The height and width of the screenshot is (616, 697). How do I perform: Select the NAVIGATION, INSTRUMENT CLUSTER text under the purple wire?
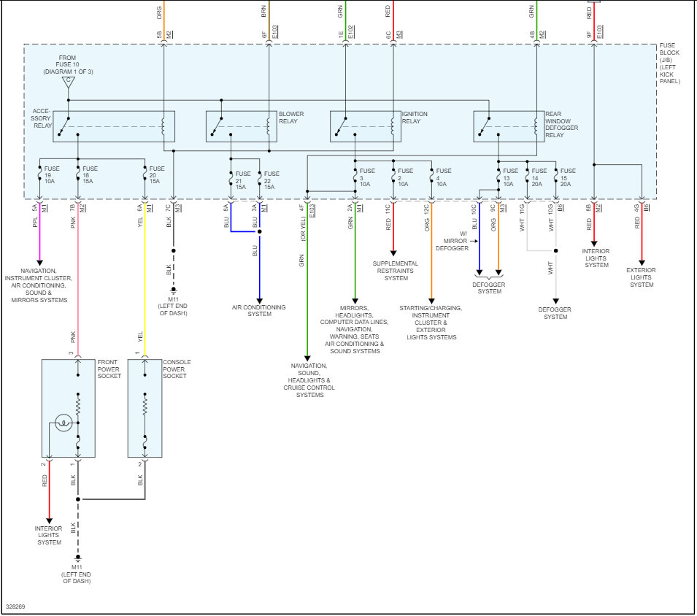coord(38,285)
